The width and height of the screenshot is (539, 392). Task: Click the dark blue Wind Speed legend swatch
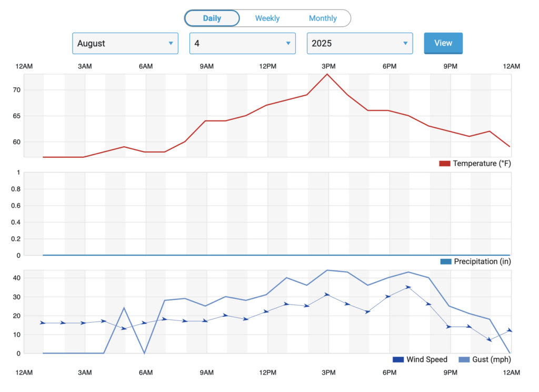[x=398, y=359]
